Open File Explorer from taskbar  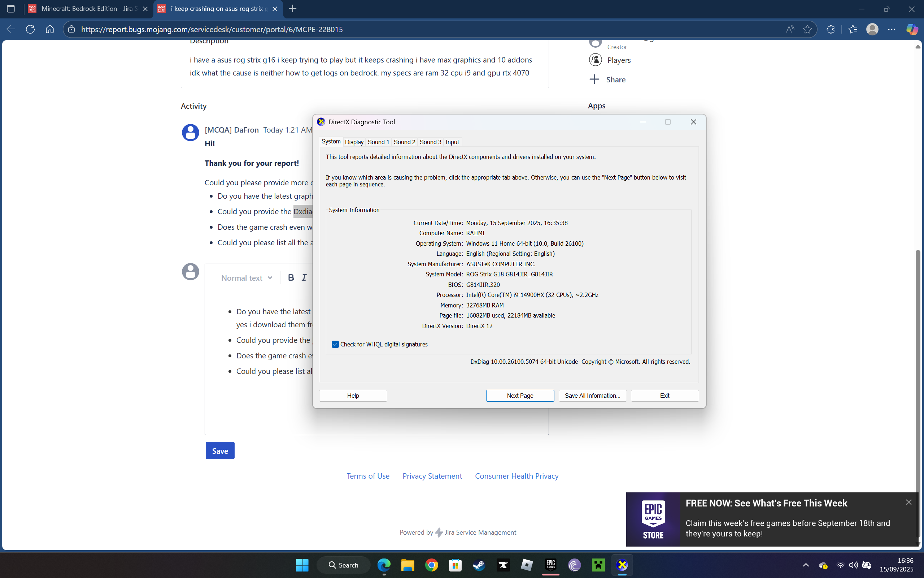407,565
